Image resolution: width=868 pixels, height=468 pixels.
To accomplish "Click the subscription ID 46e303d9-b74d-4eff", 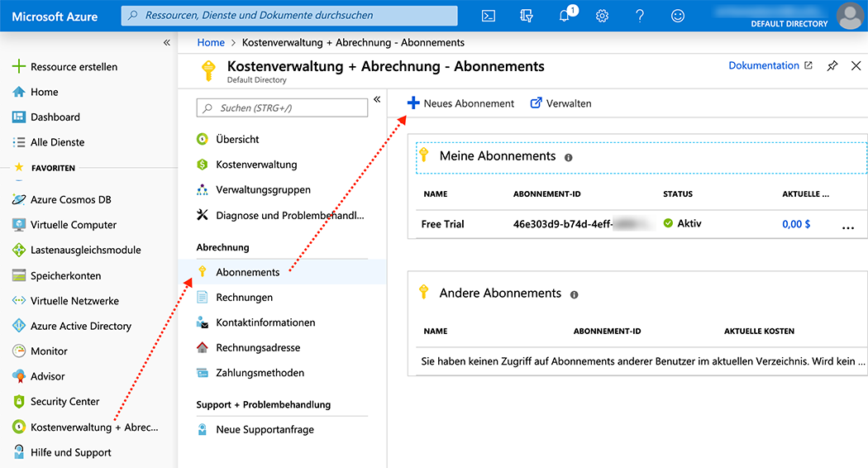I will coord(562,224).
